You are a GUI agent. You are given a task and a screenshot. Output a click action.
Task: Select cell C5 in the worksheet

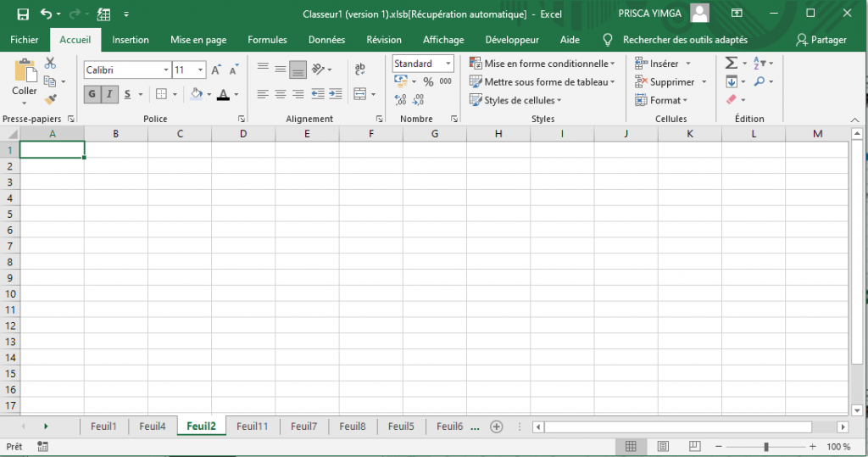[x=180, y=214]
